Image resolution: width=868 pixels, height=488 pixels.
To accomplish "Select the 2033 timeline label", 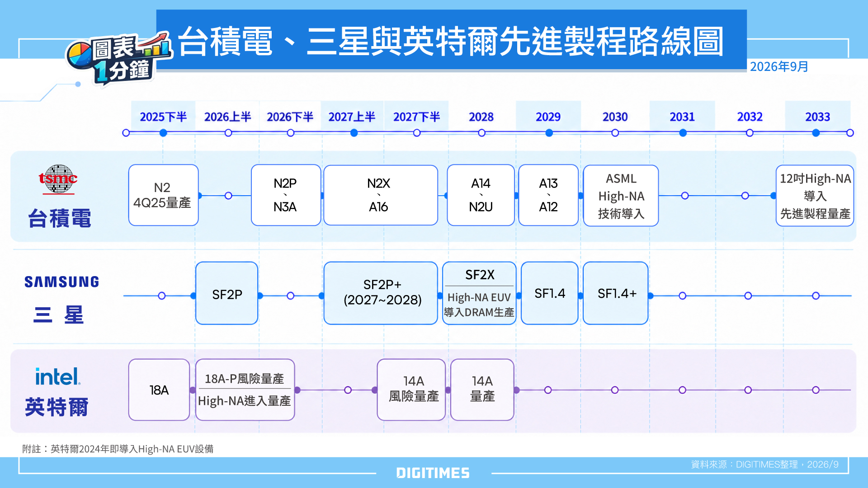I will 818,117.
